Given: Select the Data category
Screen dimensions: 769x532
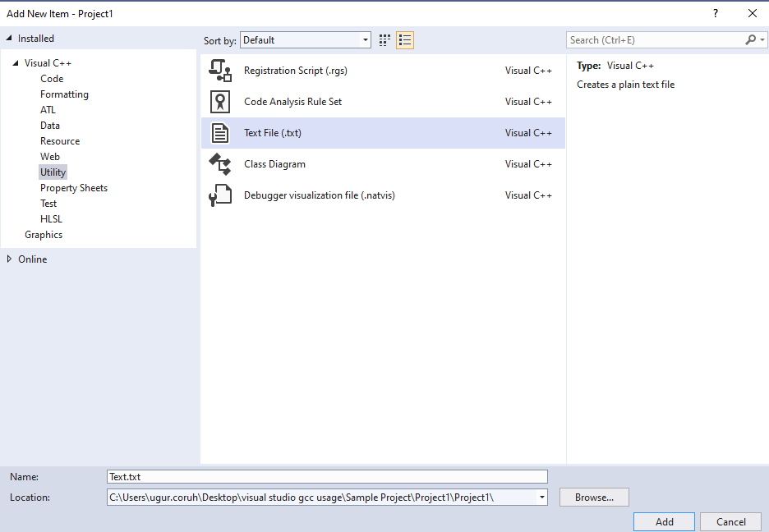Looking at the screenshot, I should point(50,126).
